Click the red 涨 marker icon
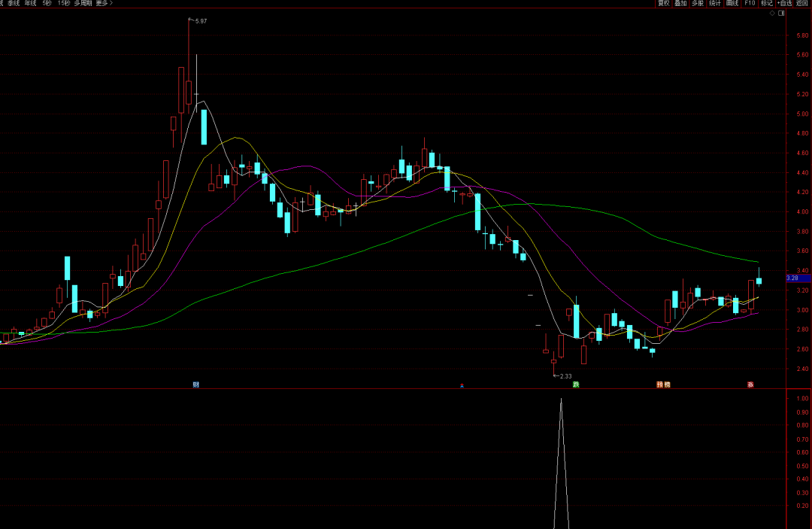The height and width of the screenshot is (529, 812). (x=750, y=385)
